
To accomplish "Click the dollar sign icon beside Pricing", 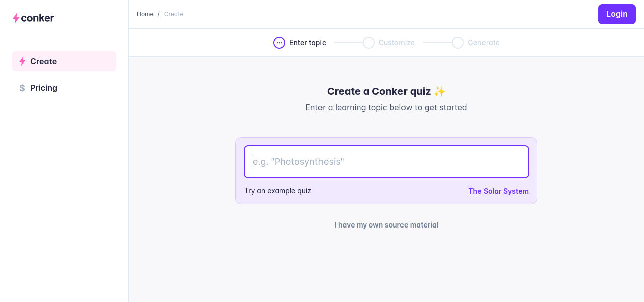I will click(22, 88).
